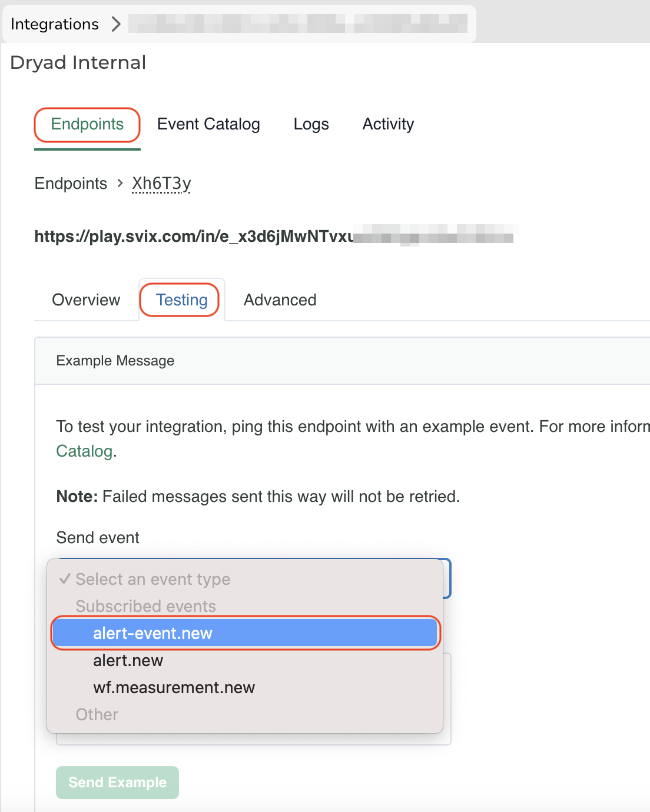Click the Endpoints breadcrumb link

(x=71, y=184)
